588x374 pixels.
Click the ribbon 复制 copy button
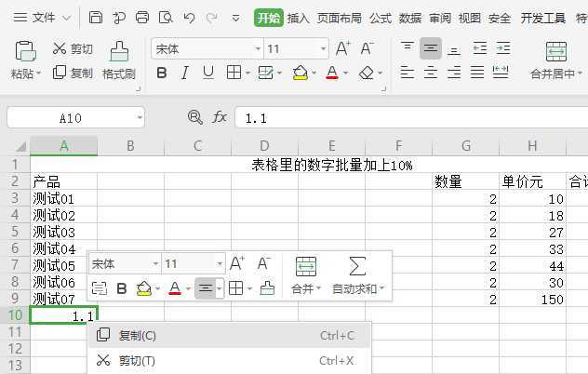tap(73, 73)
